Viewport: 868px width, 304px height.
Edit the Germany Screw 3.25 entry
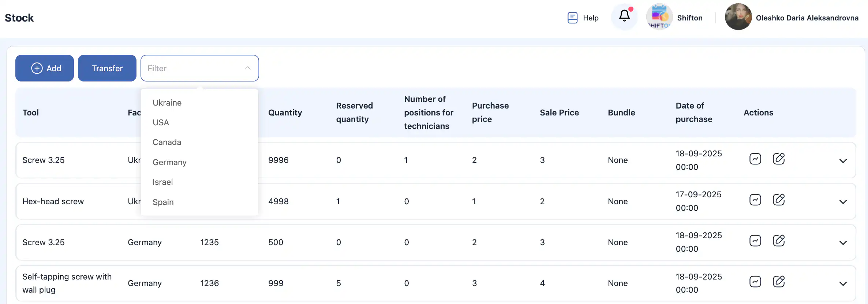779,241
